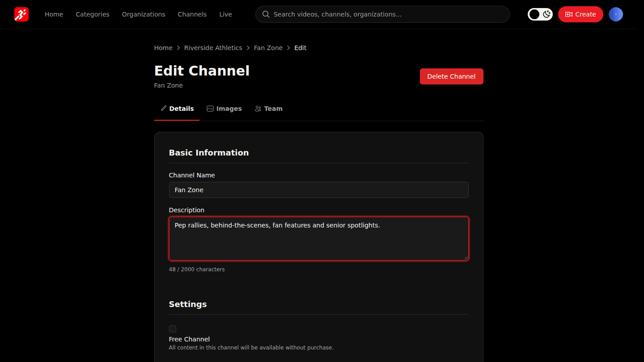Open the Organizations nav item

[144, 14]
